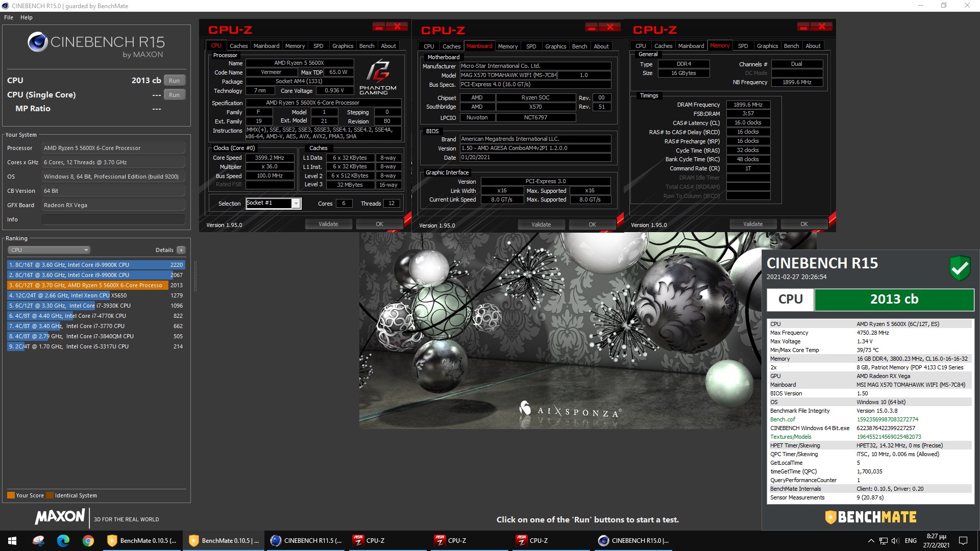Click the Max Frequency 4750.28 MHz row
The image size is (980, 551).
click(x=870, y=333)
